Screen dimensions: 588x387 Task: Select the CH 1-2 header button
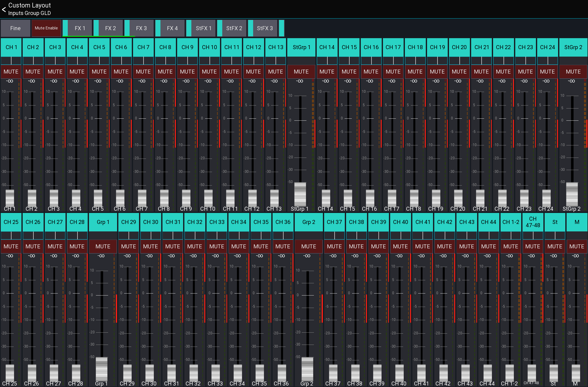pyautogui.click(x=511, y=222)
